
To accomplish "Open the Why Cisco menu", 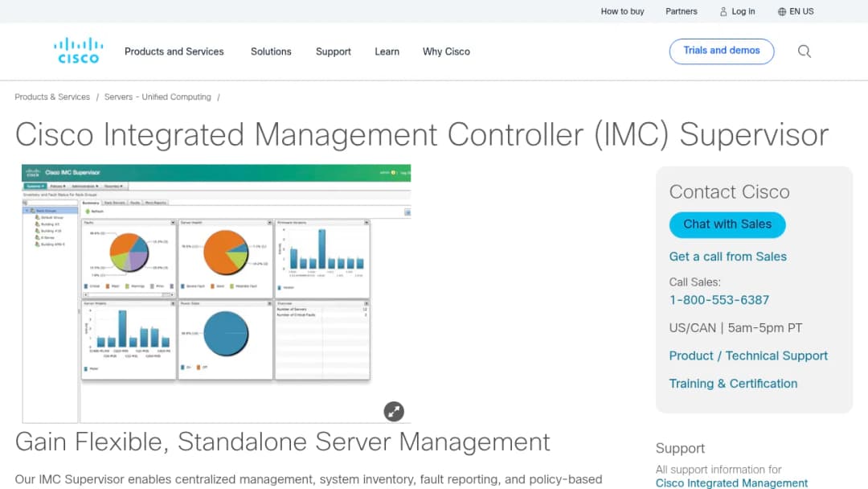I will click(x=446, y=51).
